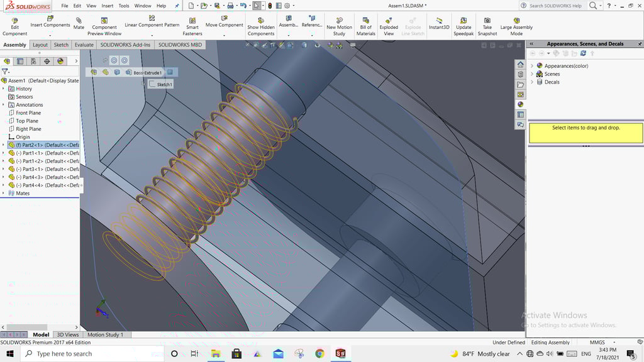Click the Search SOLIDWORKS Help field
644x362 pixels.
(555, 6)
